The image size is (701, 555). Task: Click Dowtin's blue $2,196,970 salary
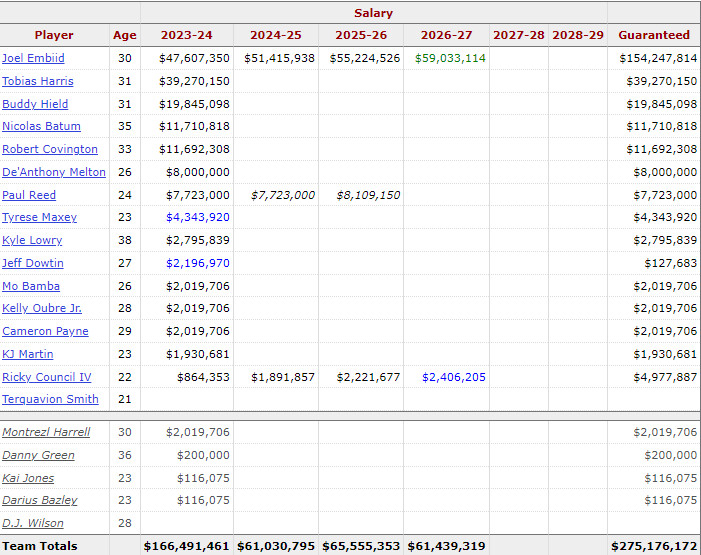pos(198,263)
